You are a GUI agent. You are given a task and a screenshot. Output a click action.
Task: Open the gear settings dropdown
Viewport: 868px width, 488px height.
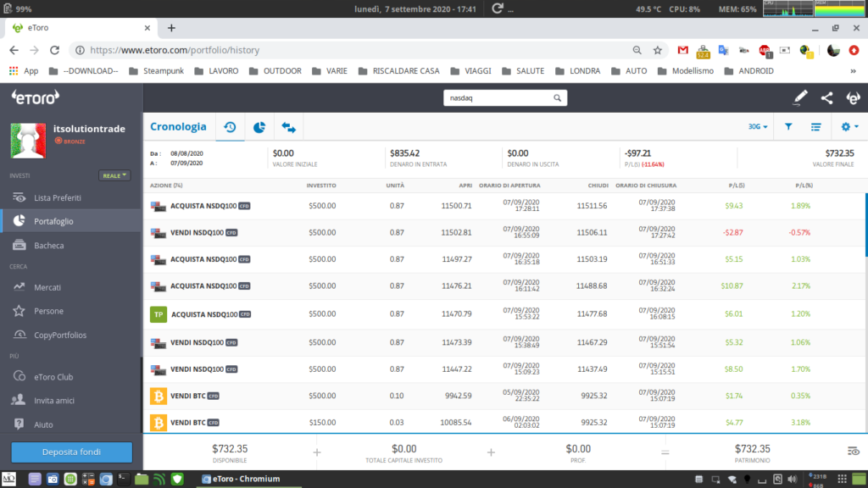849,127
